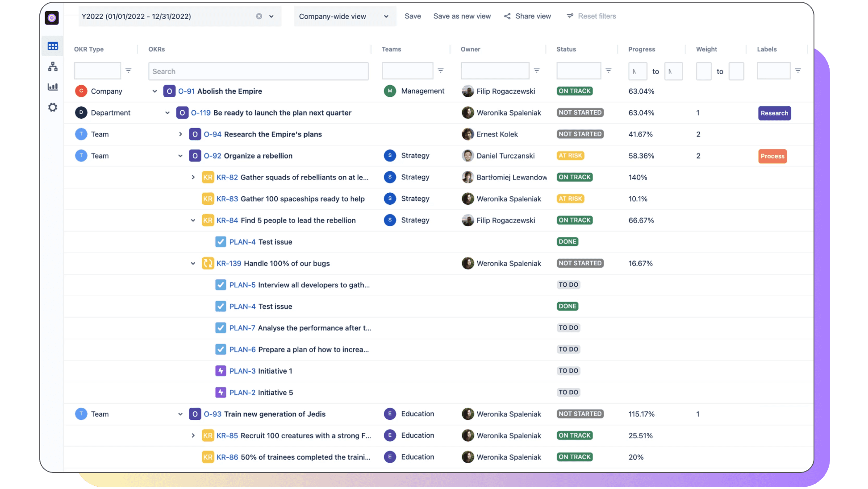Open the Teams column filter icon
This screenshot has width=868, height=489.
[x=441, y=70]
